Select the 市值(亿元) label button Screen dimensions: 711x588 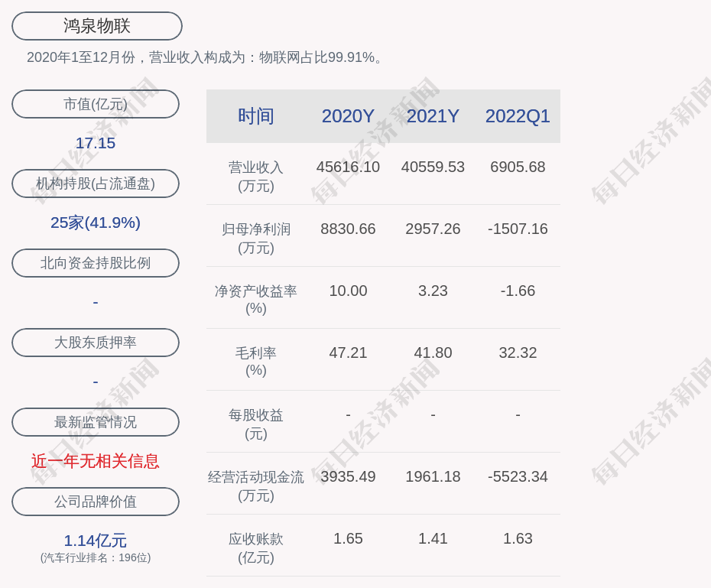tap(96, 104)
